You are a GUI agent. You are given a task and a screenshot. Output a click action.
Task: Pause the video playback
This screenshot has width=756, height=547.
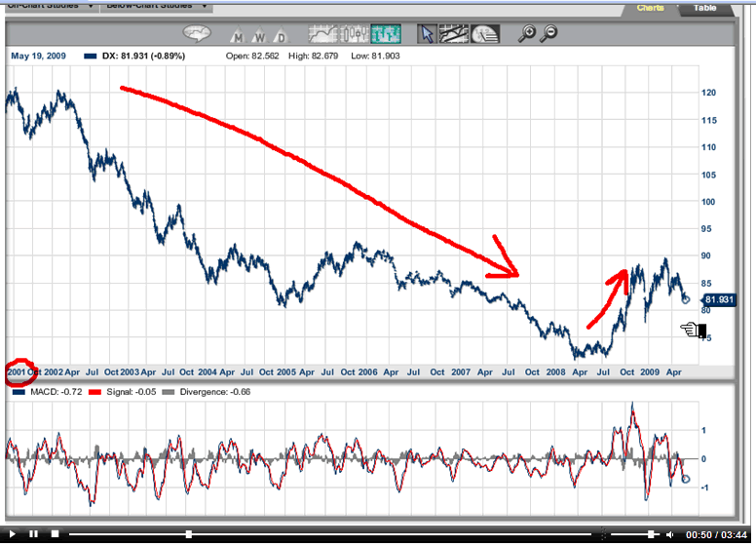(33, 534)
